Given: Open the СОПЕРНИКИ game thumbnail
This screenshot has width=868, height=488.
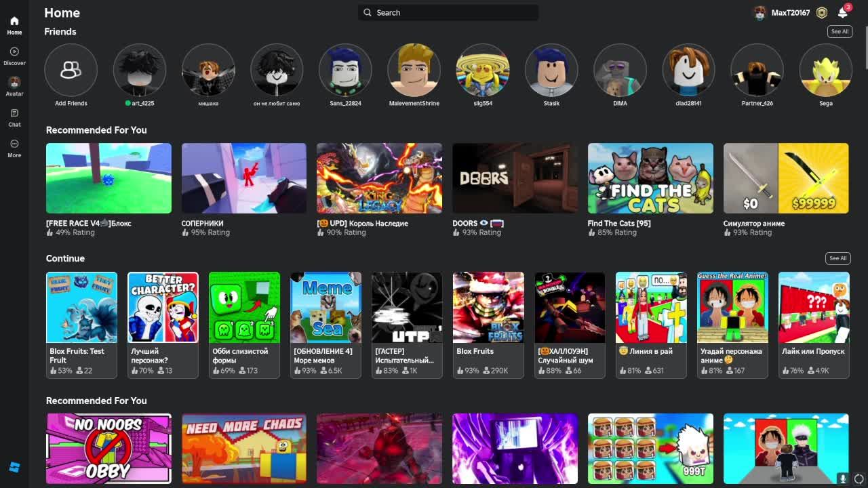Looking at the screenshot, I should click(x=244, y=178).
